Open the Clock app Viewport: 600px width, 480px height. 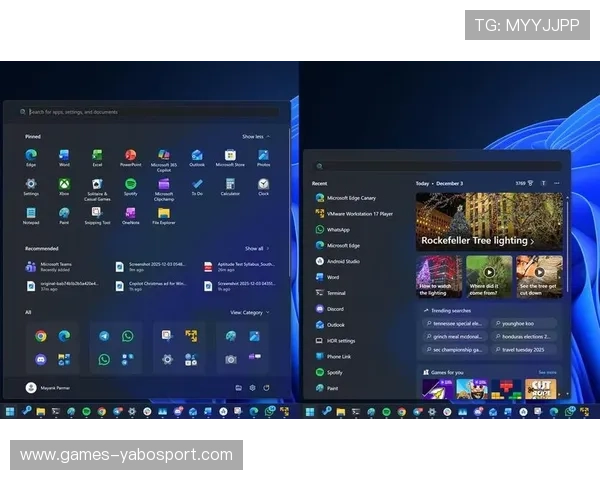tap(263, 187)
